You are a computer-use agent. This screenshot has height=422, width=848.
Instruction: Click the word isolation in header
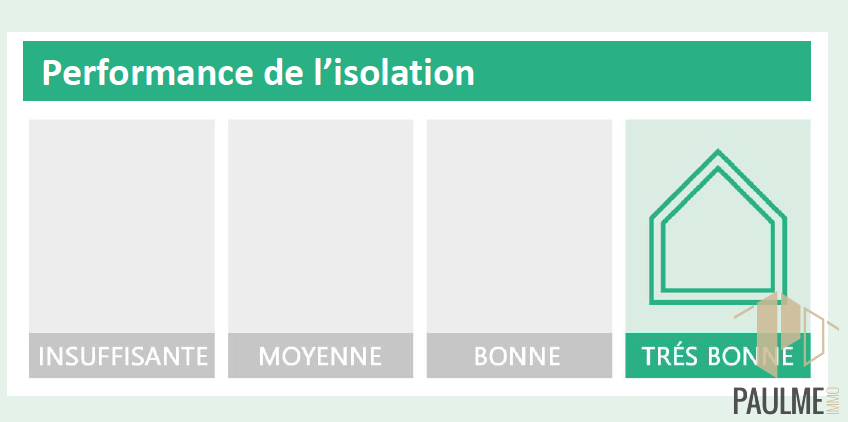(403, 72)
